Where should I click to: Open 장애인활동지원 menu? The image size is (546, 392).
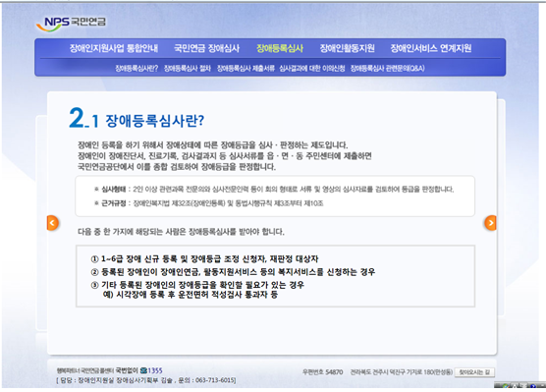[x=348, y=48]
